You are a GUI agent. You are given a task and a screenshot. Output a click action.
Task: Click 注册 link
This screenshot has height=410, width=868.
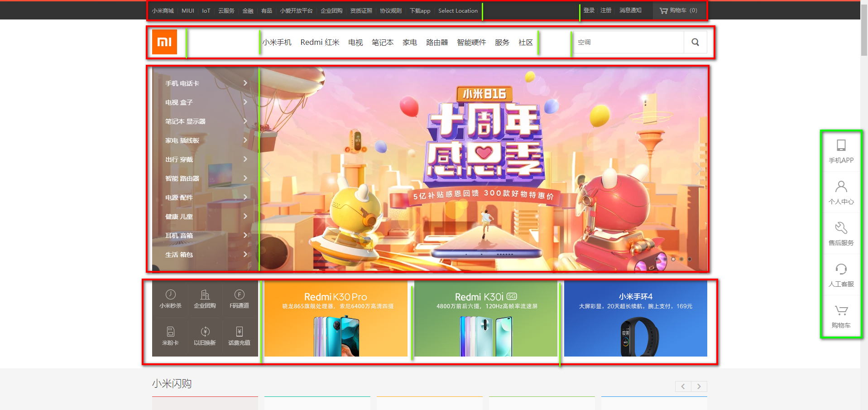(x=606, y=10)
